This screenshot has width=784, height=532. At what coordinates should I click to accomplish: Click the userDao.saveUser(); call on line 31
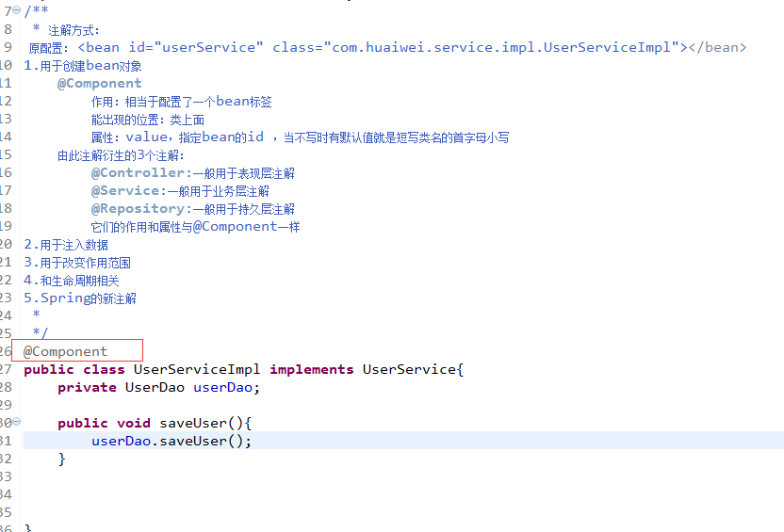click(x=171, y=441)
